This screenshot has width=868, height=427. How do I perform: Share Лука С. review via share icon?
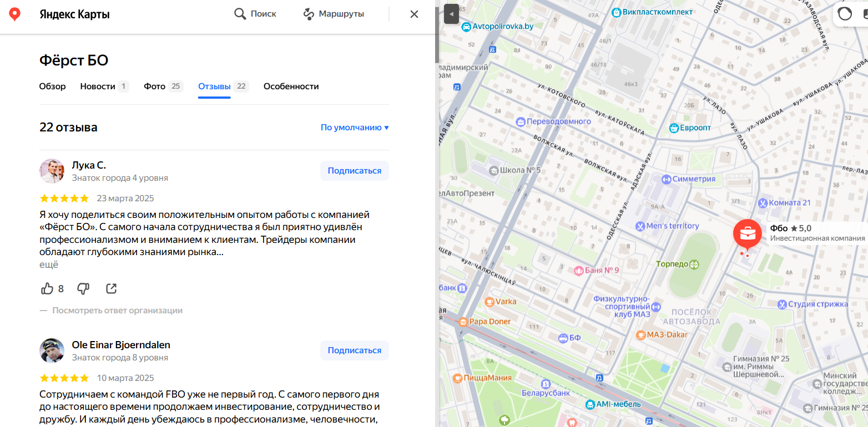pos(111,288)
